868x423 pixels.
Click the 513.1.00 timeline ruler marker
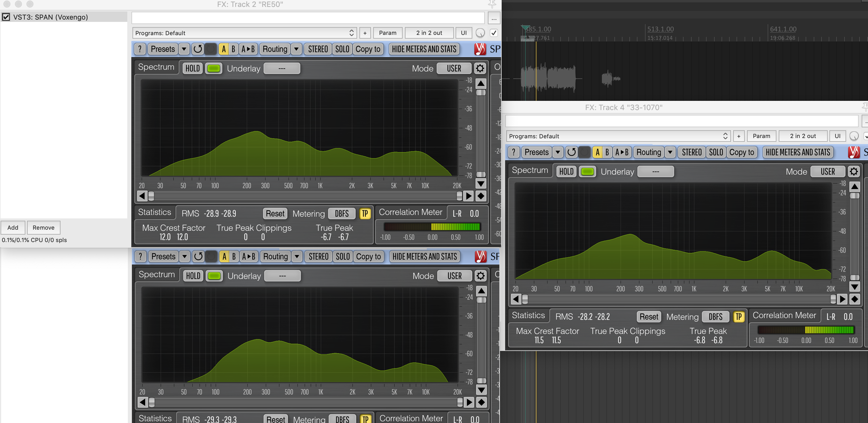point(660,29)
